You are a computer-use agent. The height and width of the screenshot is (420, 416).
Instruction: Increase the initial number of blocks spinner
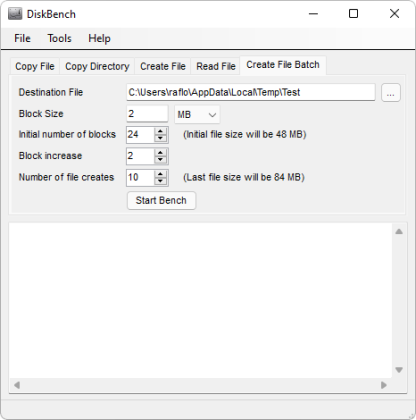pyautogui.click(x=161, y=131)
